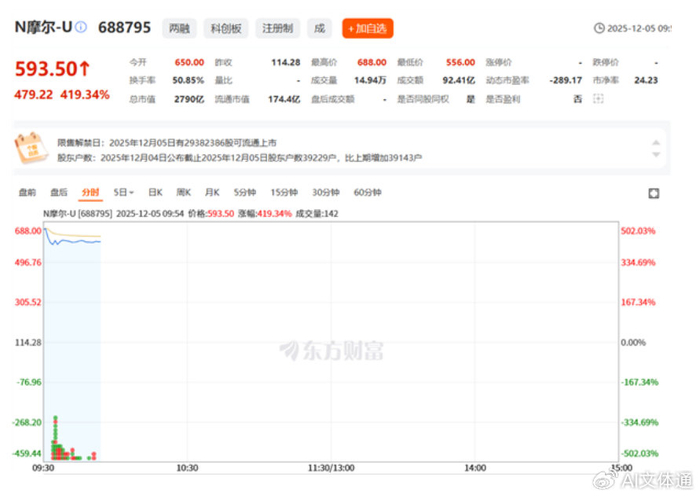The height and width of the screenshot is (496, 700).
Task: Click the 两融 tag
Action: pyautogui.click(x=179, y=29)
